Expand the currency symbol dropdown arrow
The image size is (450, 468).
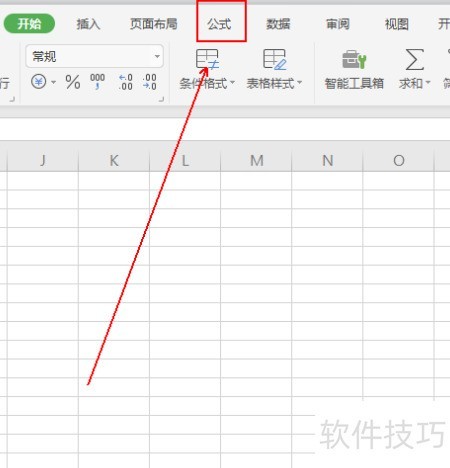click(53, 82)
